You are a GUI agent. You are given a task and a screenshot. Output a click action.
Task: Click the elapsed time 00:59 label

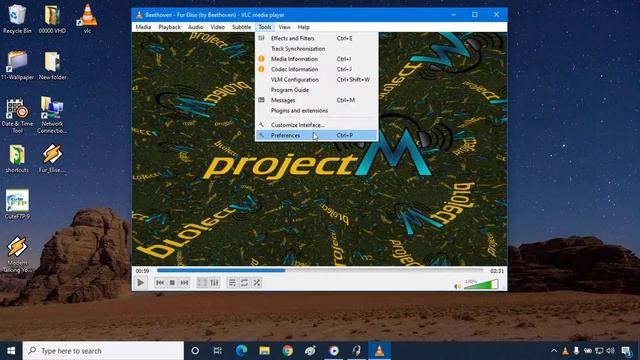point(142,271)
